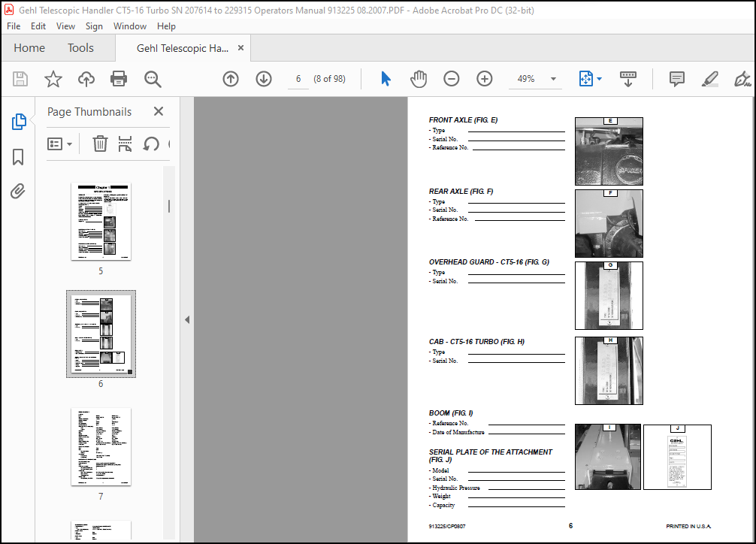Click SERIAL PLATE OF THE ATTACHMENT heading
The image size is (756, 544).
click(490, 456)
